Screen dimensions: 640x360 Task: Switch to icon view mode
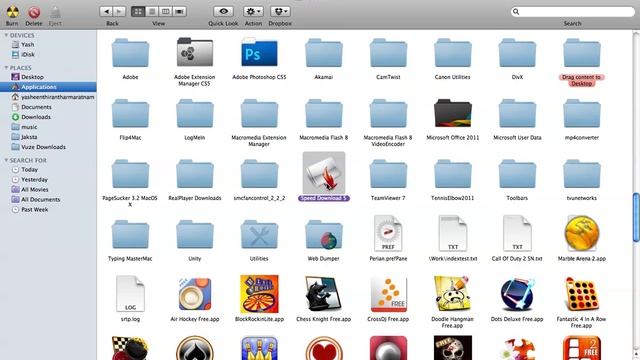pyautogui.click(x=138, y=11)
